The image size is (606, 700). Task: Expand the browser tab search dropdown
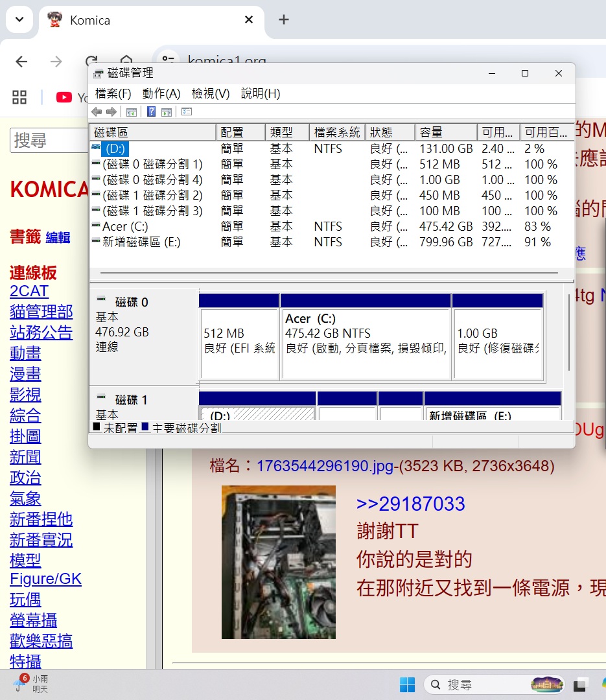point(19,19)
